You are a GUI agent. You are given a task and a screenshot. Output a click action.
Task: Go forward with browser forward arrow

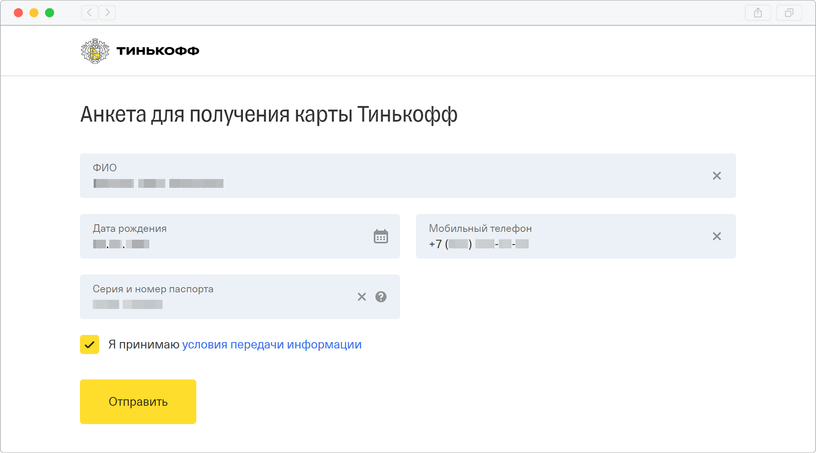[x=107, y=12]
